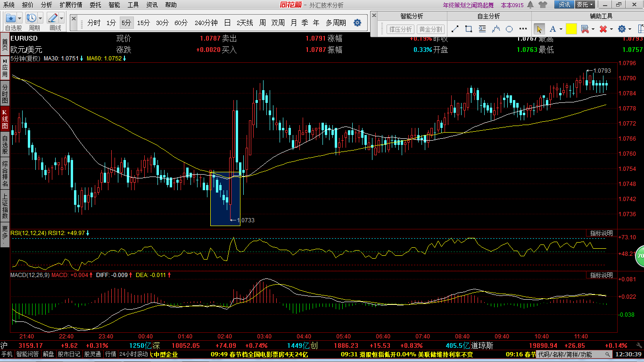The width and height of the screenshot is (644, 362).
Task: Switch to 15分 period
Action: pos(144,23)
